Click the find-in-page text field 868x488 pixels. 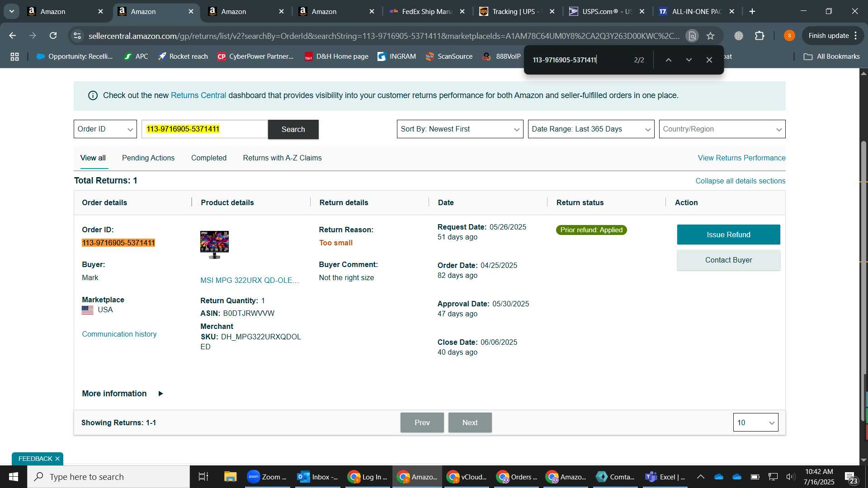(579, 60)
